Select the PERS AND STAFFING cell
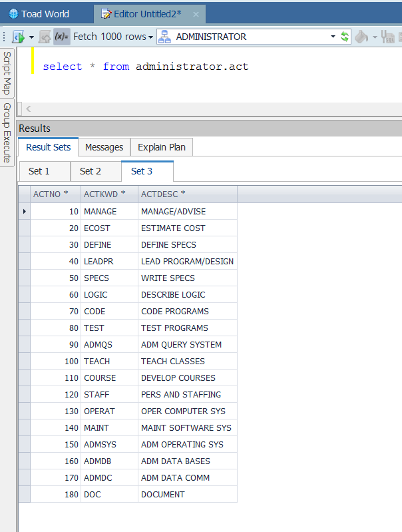Image resolution: width=402 pixels, height=532 pixels. (x=188, y=394)
